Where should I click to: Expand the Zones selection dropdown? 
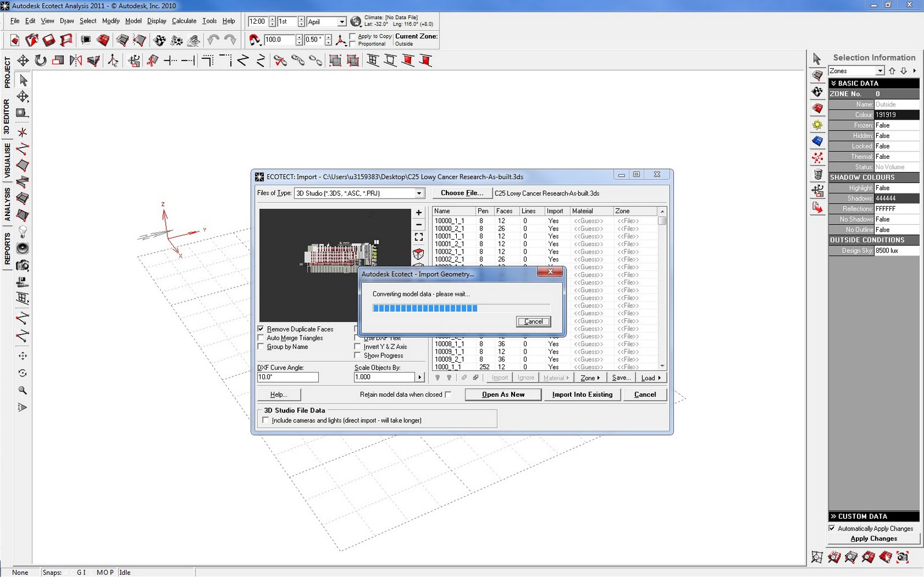click(880, 71)
